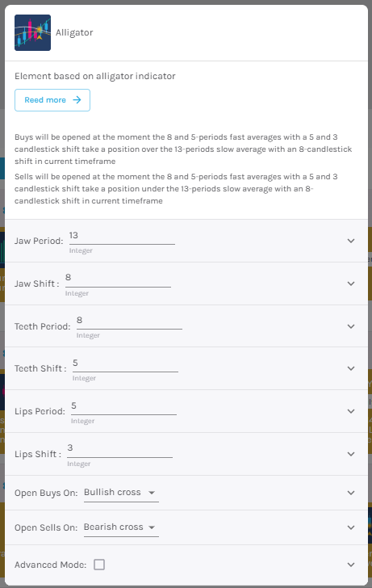372x588 pixels.
Task: Focus the Jaw Period input field
Action: [x=122, y=236]
